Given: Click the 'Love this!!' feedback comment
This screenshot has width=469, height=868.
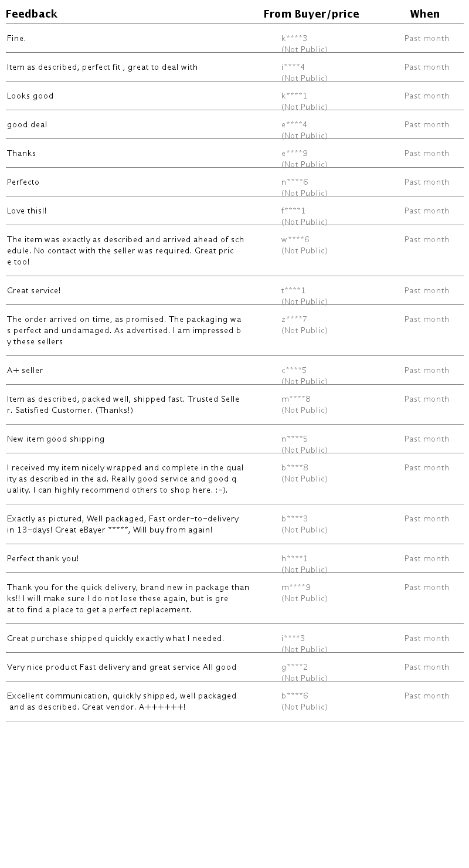Looking at the screenshot, I should click(26, 211).
